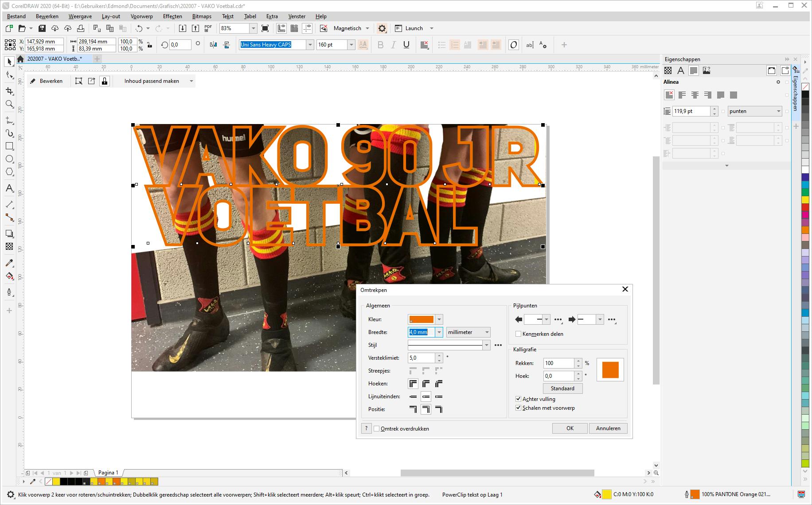Select the Interactive Fill tool
Screen dimensions: 812x505
coord(9,276)
